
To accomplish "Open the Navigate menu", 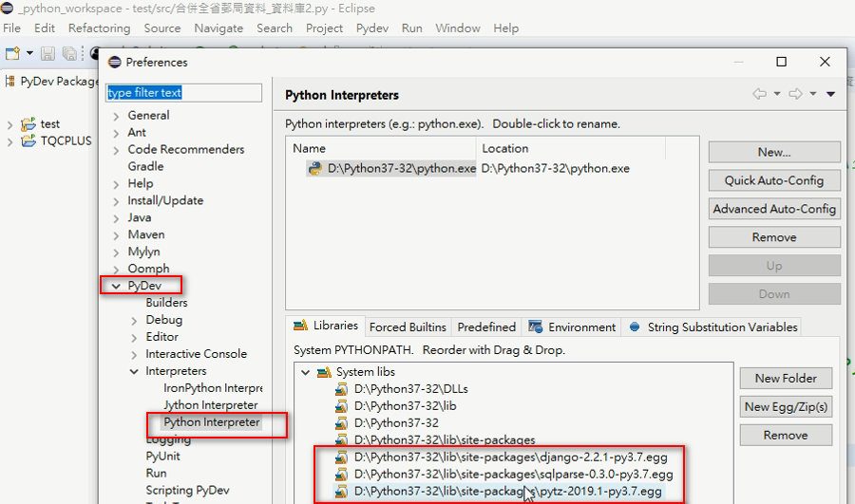I will pos(218,28).
